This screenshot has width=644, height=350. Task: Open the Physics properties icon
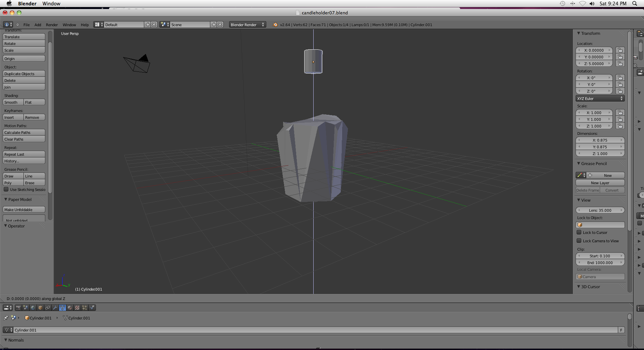(92, 308)
